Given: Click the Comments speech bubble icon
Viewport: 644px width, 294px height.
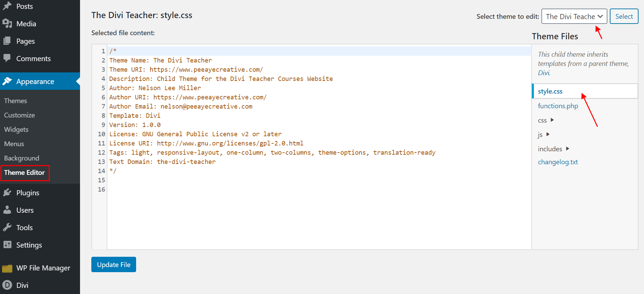Looking at the screenshot, I should point(7,58).
